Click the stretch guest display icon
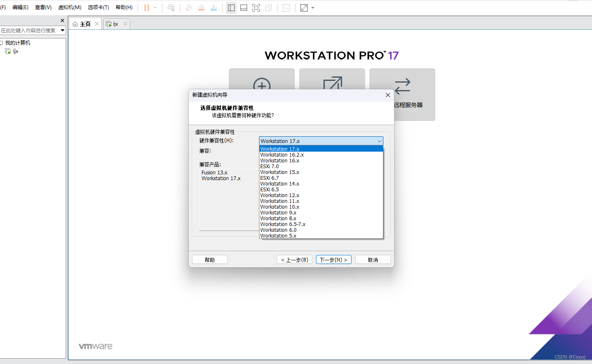 coord(304,8)
